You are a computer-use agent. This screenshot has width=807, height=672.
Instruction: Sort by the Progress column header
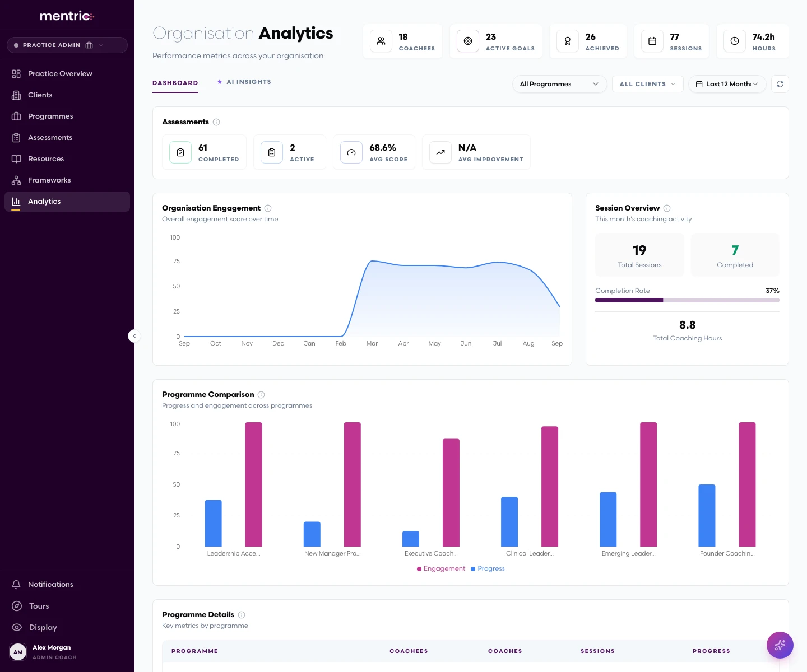pyautogui.click(x=711, y=651)
